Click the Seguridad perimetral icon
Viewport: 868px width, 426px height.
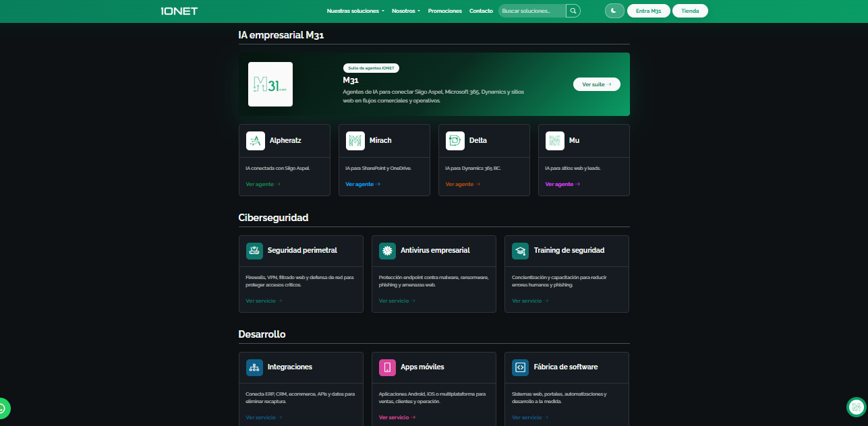pos(254,251)
